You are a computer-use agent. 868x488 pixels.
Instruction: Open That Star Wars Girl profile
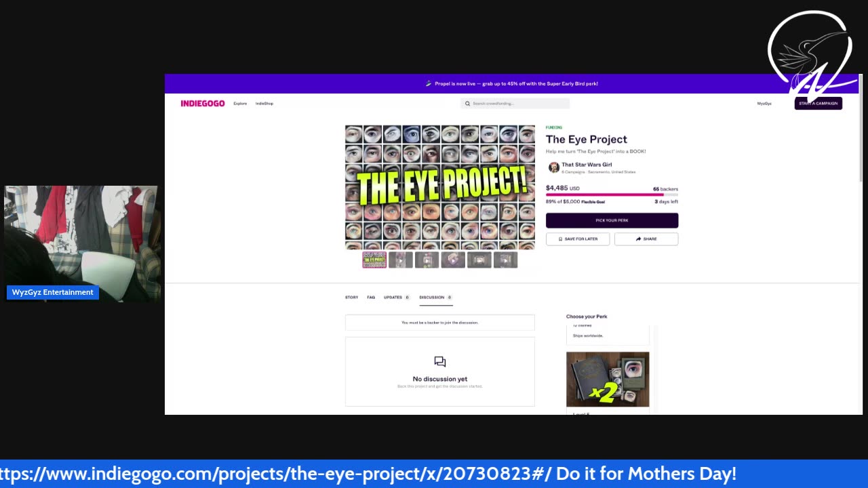tap(587, 165)
